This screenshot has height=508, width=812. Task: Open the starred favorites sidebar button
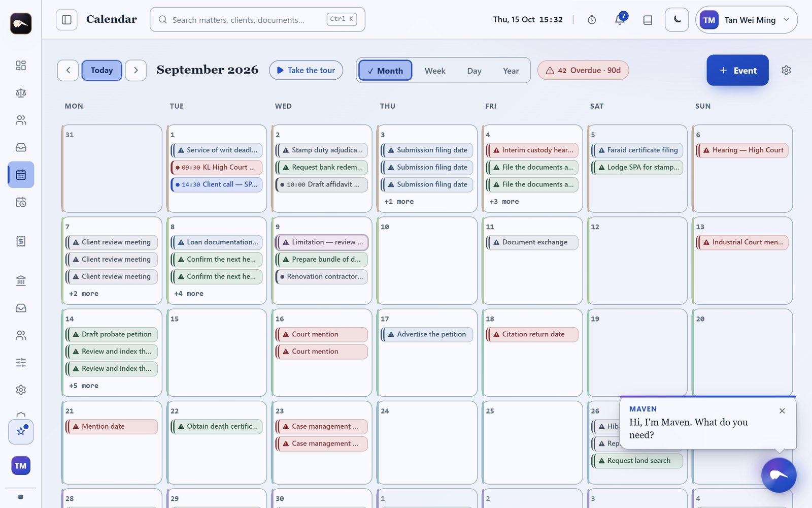[21, 431]
